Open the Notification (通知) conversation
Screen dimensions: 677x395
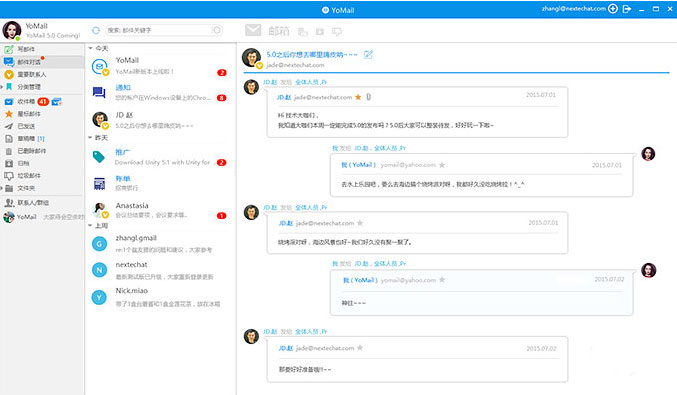160,92
